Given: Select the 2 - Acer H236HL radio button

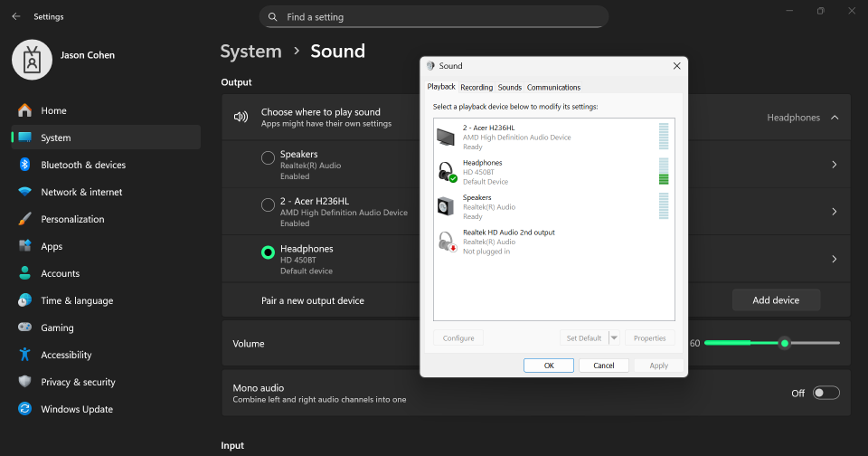Looking at the screenshot, I should click(x=268, y=205).
